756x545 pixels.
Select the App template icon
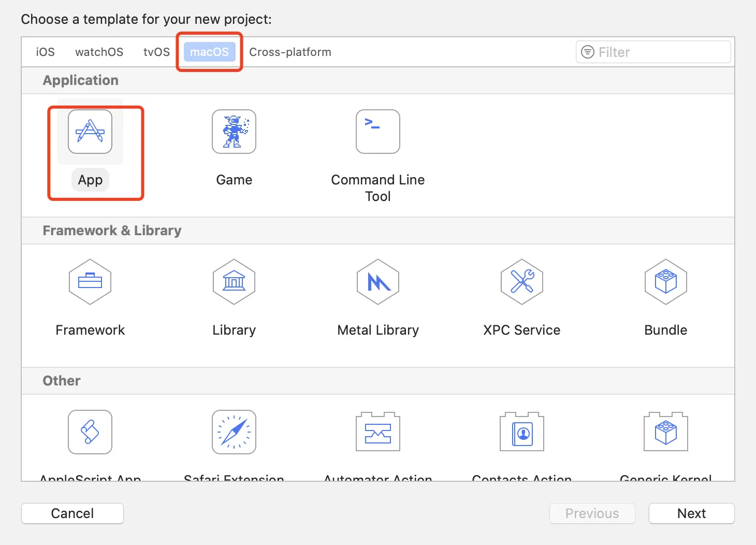[x=90, y=132]
